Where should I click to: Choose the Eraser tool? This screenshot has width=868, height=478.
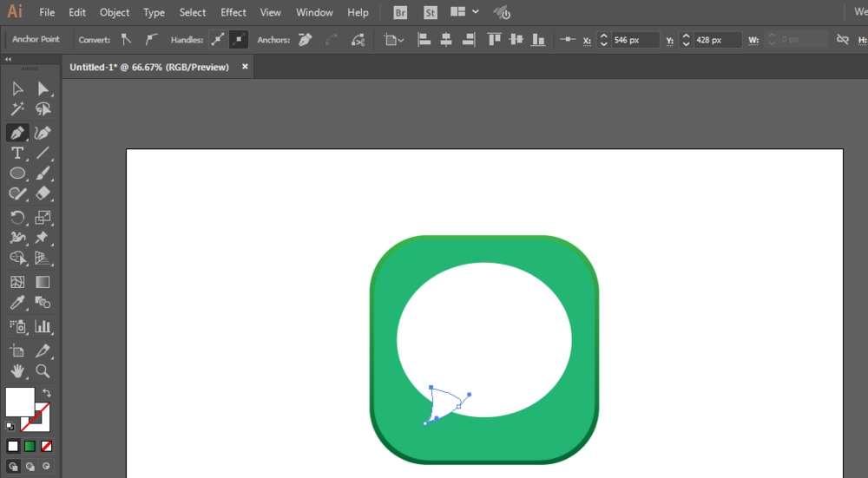point(43,193)
